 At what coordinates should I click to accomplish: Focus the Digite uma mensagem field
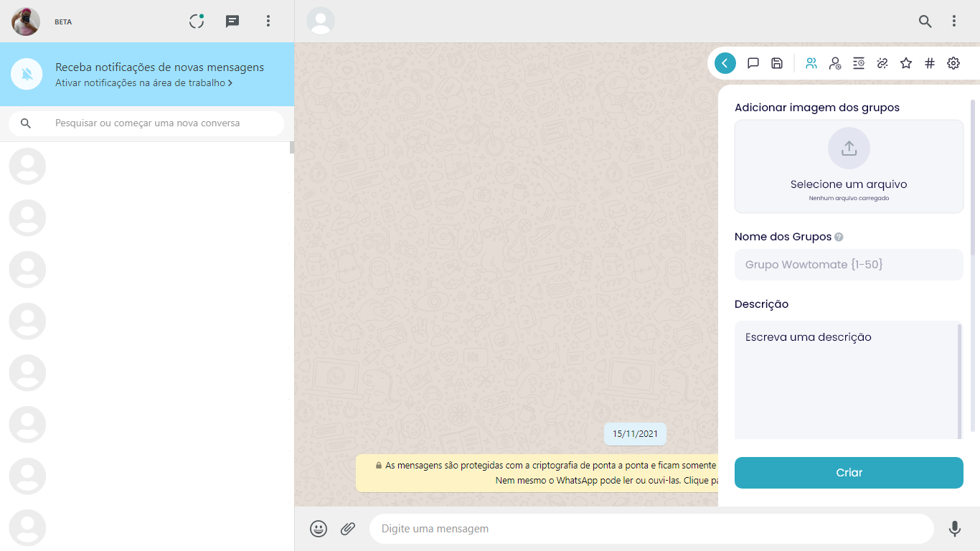[x=651, y=529]
